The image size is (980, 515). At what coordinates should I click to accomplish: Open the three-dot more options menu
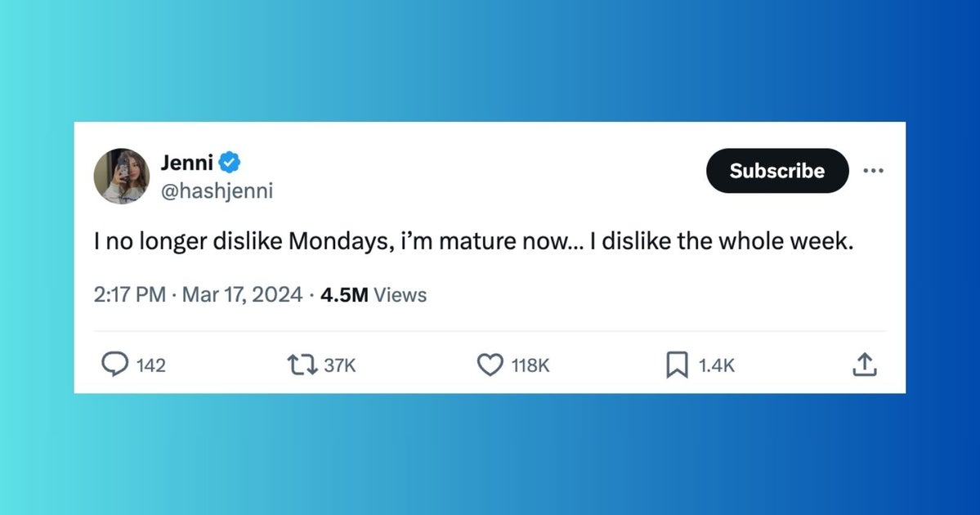(873, 171)
